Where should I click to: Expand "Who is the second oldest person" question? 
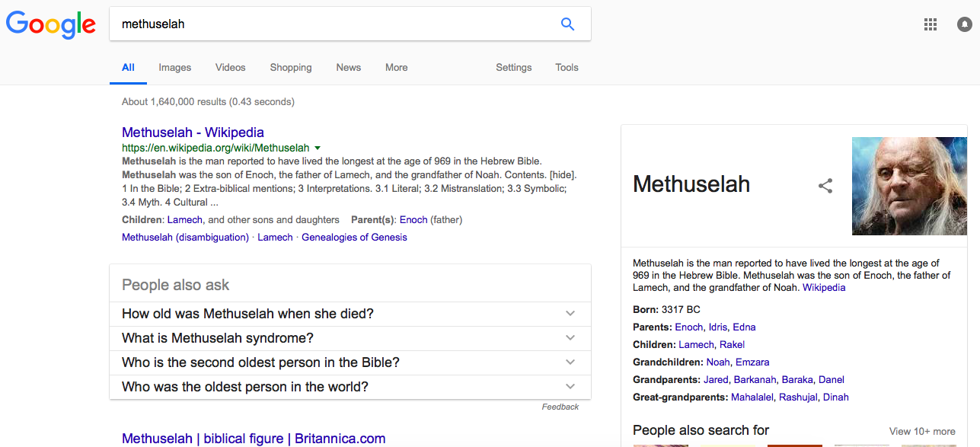point(570,362)
